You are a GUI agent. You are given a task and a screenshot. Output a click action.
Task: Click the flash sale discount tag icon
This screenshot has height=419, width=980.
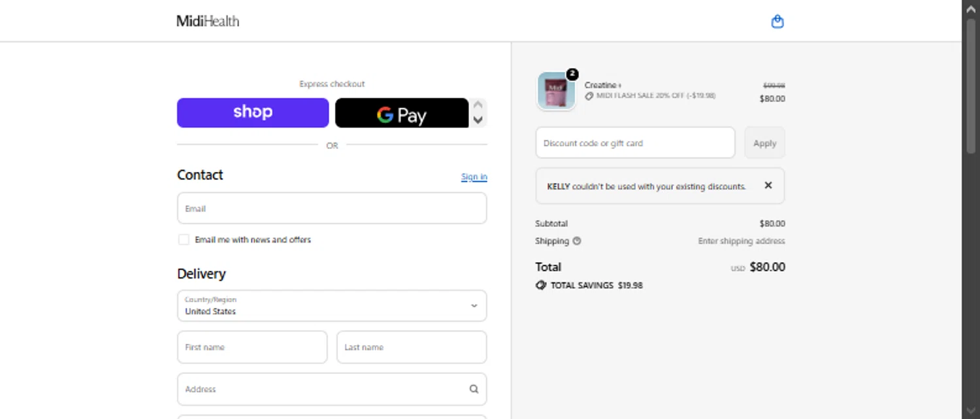[589, 96]
